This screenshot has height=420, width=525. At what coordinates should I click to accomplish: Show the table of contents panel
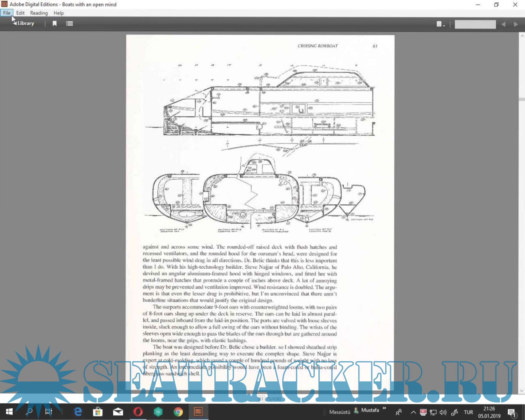[x=70, y=24]
